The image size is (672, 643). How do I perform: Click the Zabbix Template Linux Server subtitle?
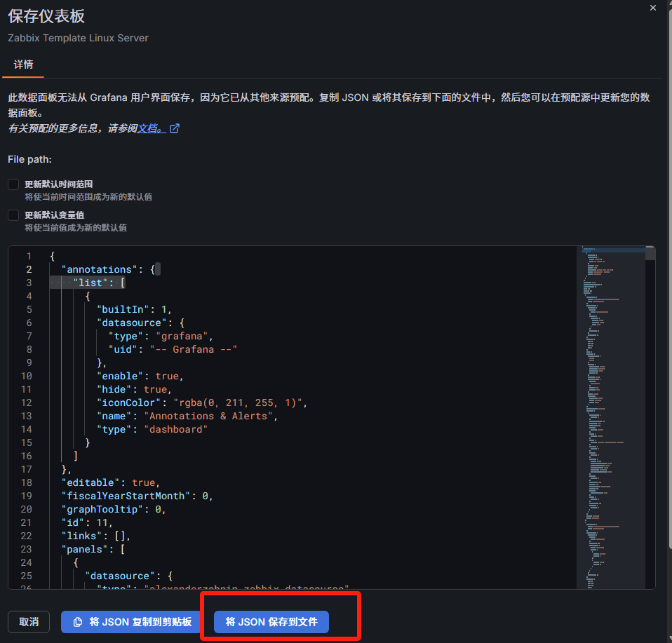(78, 38)
